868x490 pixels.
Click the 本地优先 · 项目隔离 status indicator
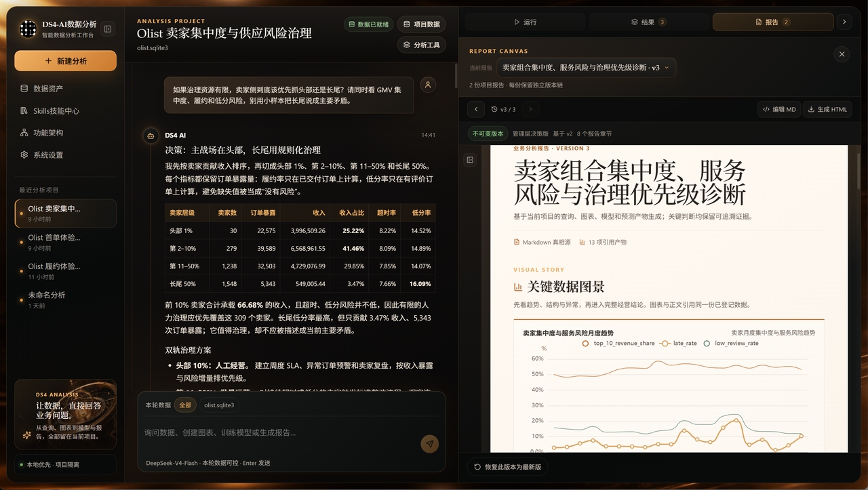tap(65, 465)
